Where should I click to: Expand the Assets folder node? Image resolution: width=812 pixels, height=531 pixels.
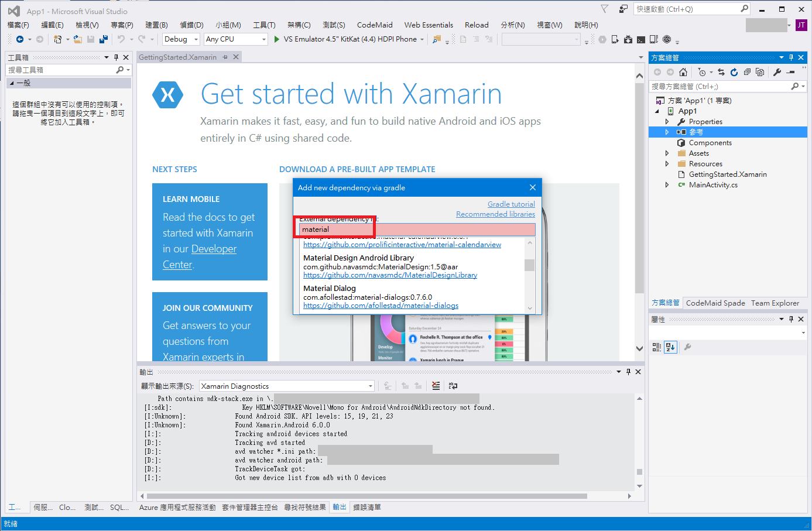[667, 153]
